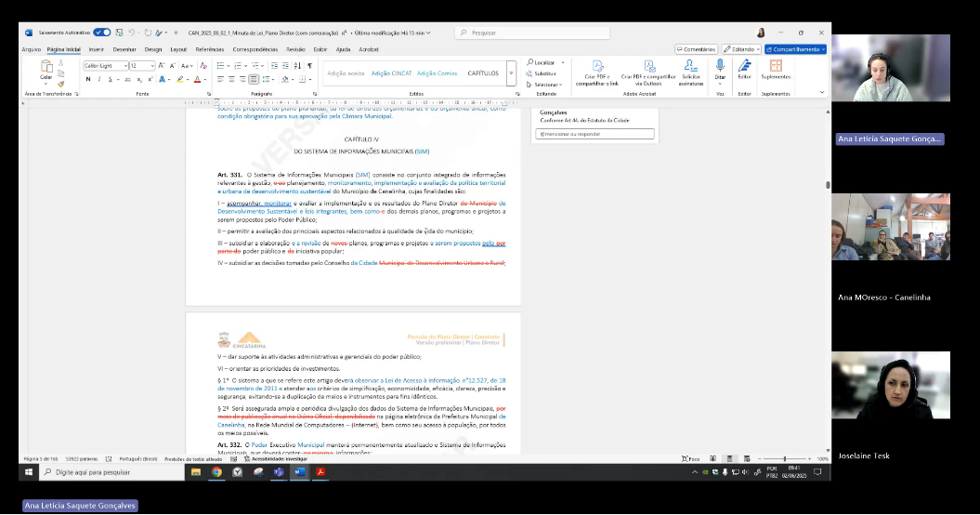The width and height of the screenshot is (980, 515).
Task: Click the yellow text highlight color
Action: 180,79
